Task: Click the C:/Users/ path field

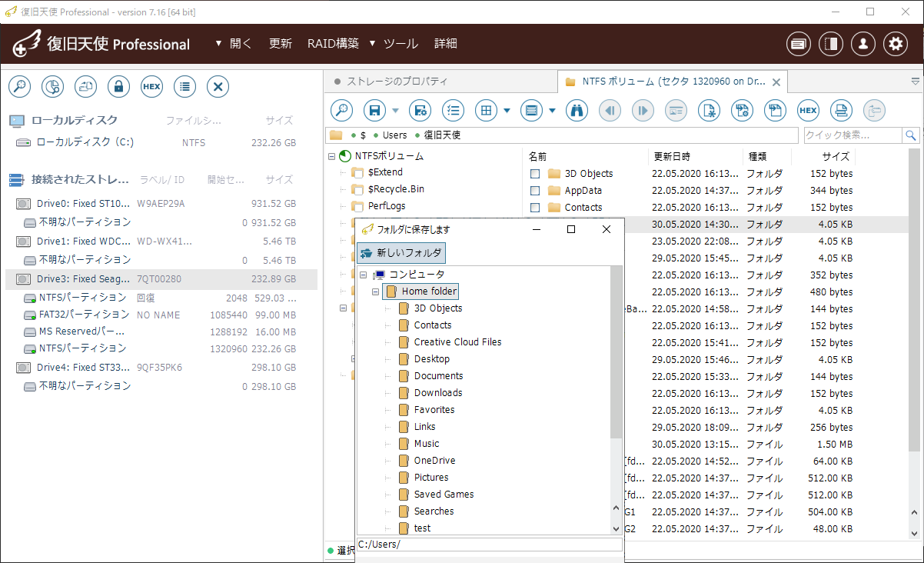Action: tap(490, 545)
